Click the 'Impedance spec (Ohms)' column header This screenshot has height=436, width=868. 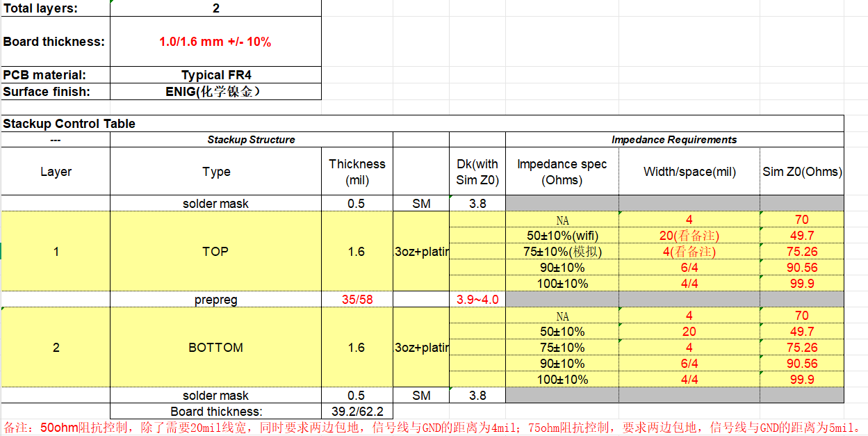pos(562,172)
